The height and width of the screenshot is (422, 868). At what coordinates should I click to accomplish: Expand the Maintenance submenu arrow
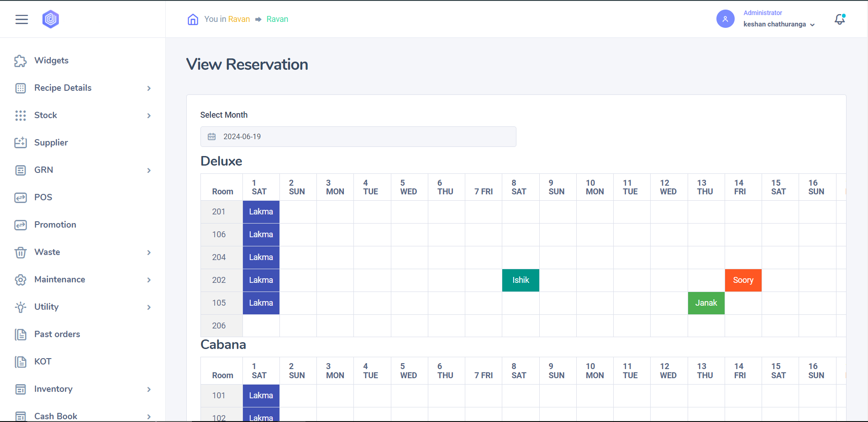click(149, 280)
